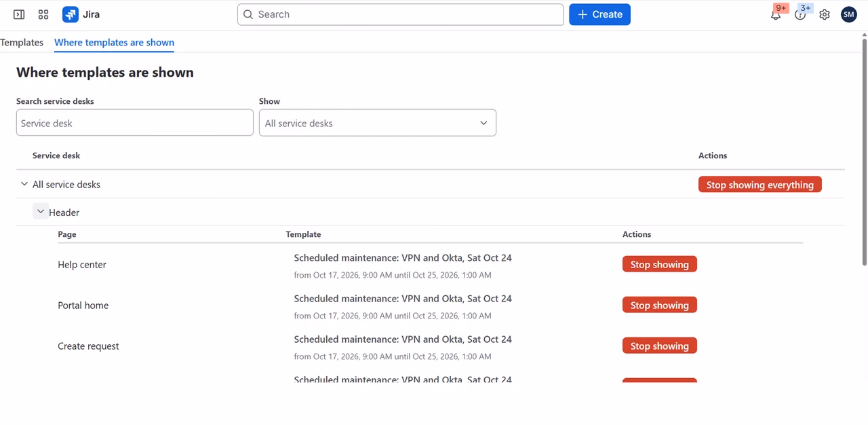The height and width of the screenshot is (425, 868).
Task: Click the Service desk column header
Action: click(56, 155)
